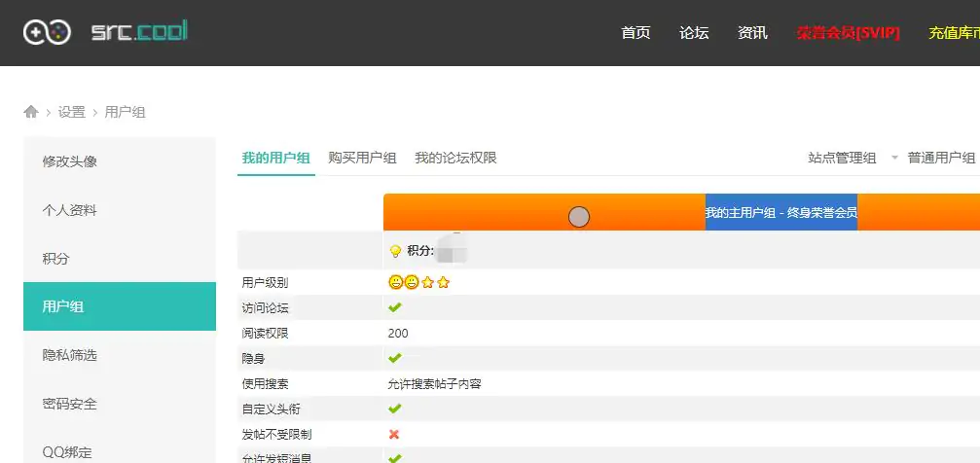Click the 隐身 row label
Screen dimensions: 980x463
pyautogui.click(x=253, y=359)
